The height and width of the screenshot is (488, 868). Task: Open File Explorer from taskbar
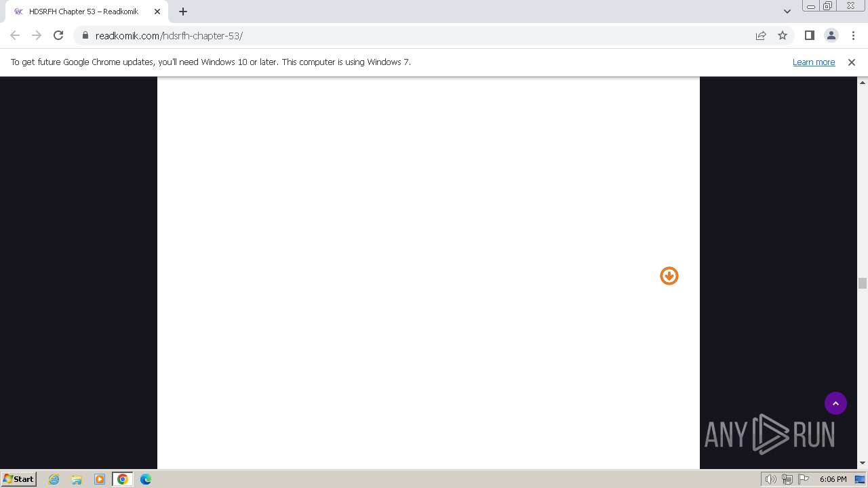(x=77, y=479)
